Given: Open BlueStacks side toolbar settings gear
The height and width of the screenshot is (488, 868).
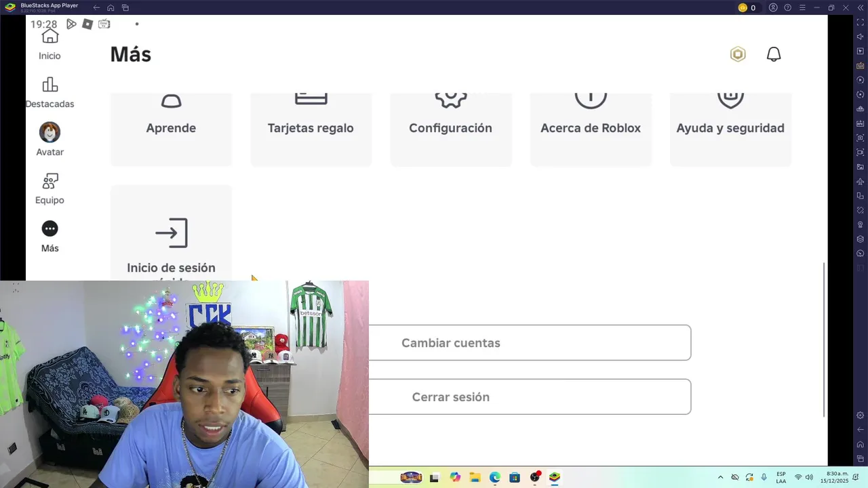Looking at the screenshot, I should tap(861, 415).
